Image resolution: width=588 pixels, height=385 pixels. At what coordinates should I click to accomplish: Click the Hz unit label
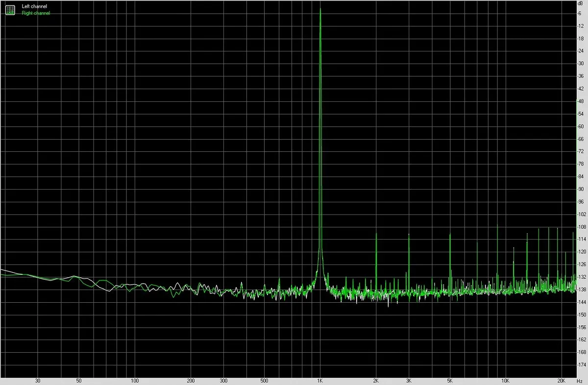[581, 380]
